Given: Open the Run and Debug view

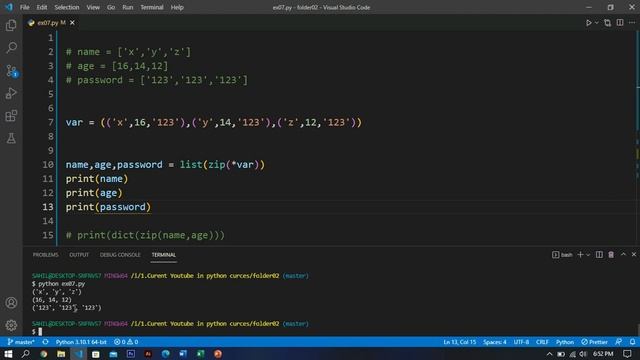Looking at the screenshot, I should 11,93.
